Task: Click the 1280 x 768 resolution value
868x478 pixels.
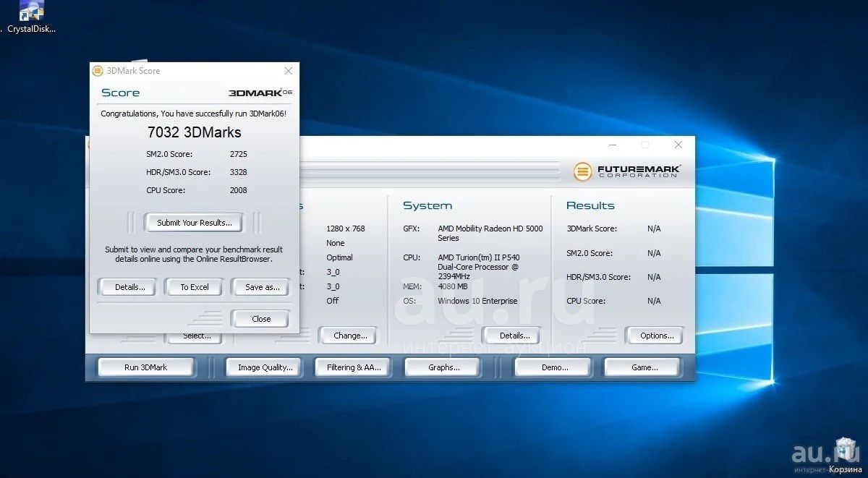Action: (x=346, y=229)
